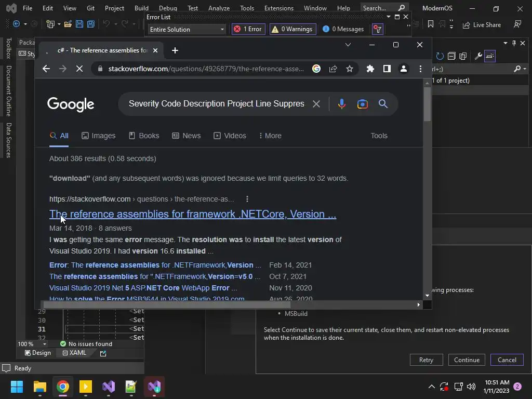
Task: Open the Edit menu
Action: click(47, 8)
